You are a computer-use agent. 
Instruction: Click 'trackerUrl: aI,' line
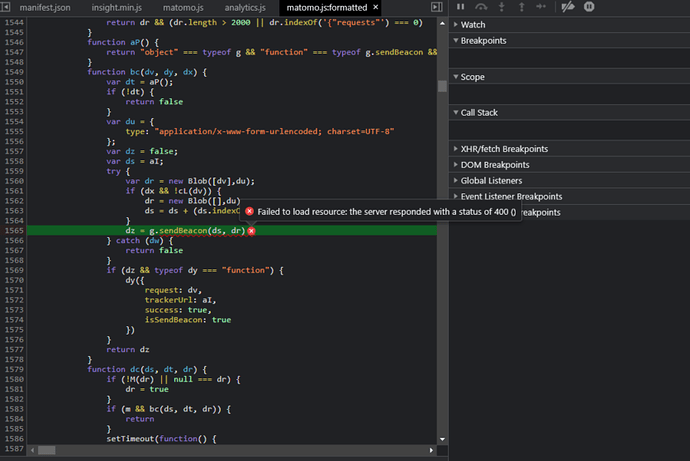(180, 300)
